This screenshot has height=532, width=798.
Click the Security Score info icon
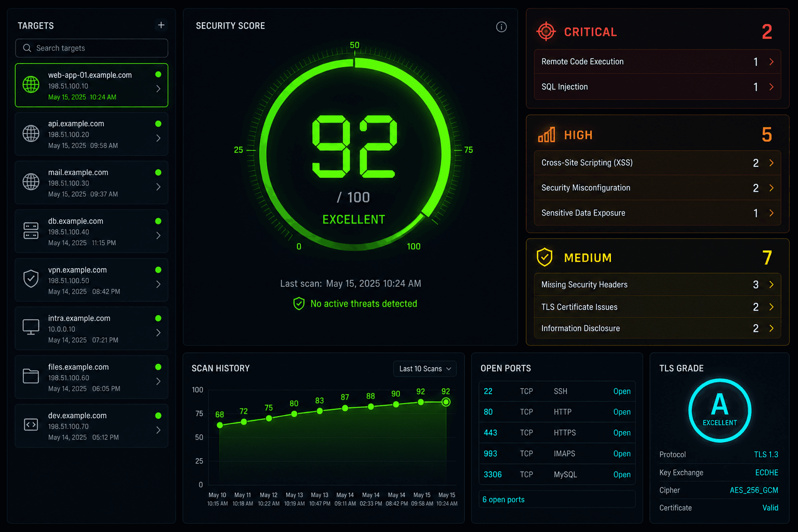click(501, 27)
